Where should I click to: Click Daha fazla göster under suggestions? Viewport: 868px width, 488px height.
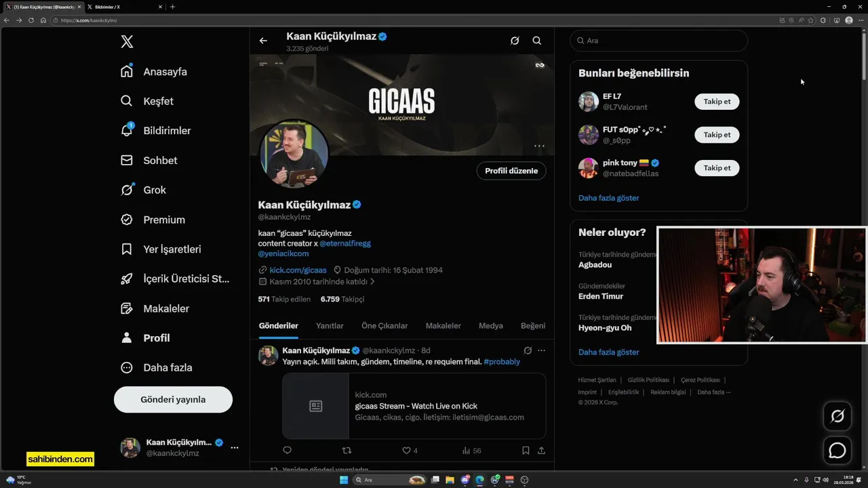click(608, 198)
